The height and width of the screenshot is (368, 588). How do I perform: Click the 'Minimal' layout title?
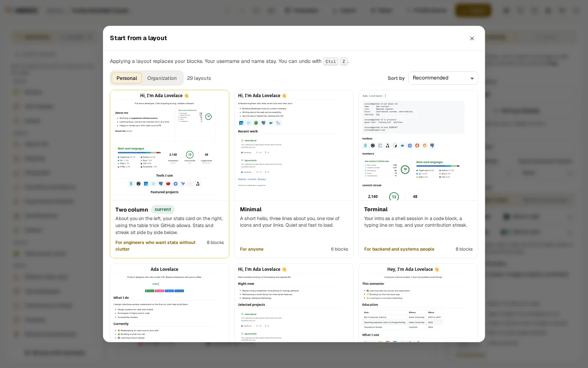(251, 209)
